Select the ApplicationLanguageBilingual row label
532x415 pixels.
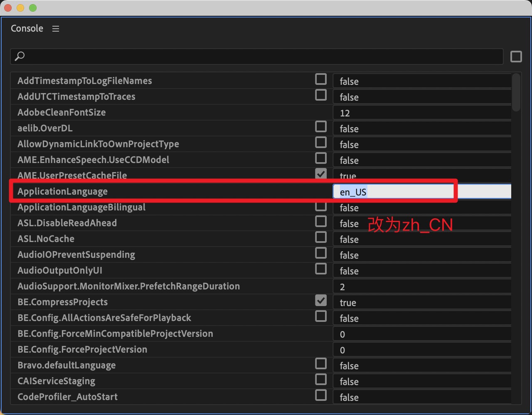click(81, 207)
